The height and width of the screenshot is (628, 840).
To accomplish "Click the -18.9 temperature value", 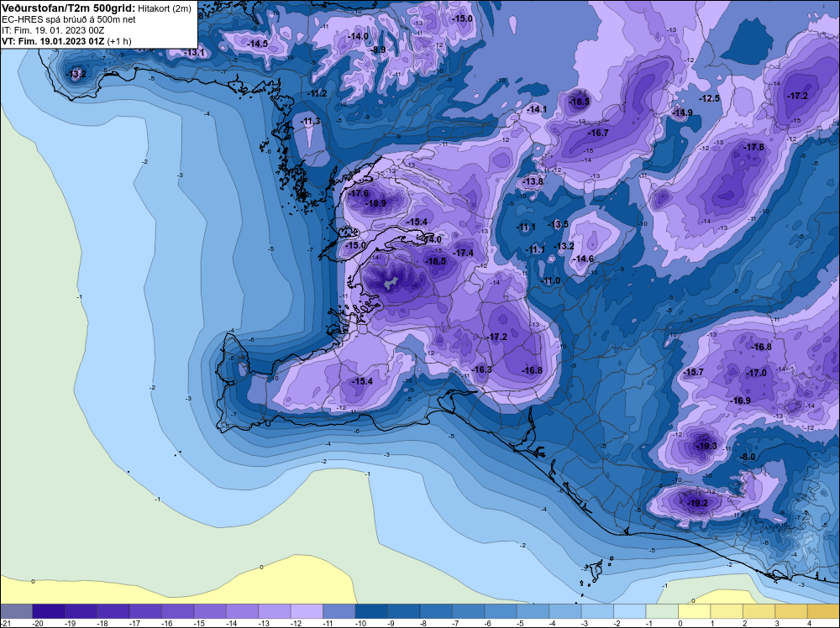I will 375,203.
